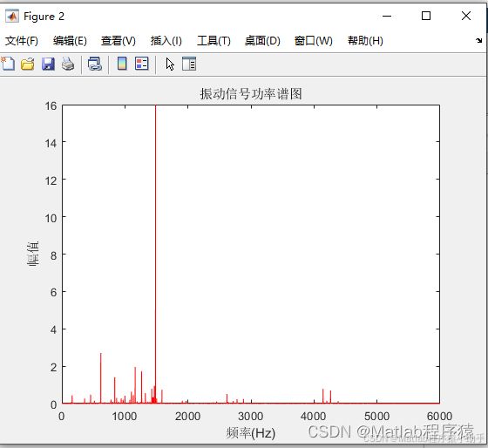The width and height of the screenshot is (488, 448).
Task: Dock the figure using the corner arrow
Action: pos(478,40)
